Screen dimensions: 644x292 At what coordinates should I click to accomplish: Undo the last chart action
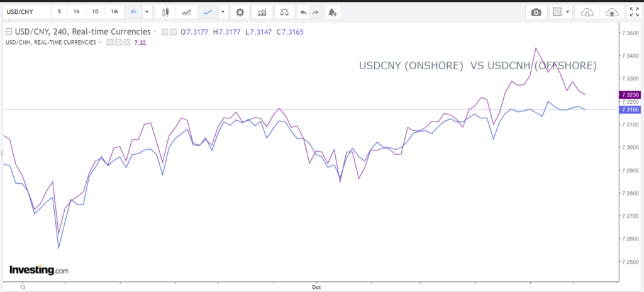tap(303, 12)
